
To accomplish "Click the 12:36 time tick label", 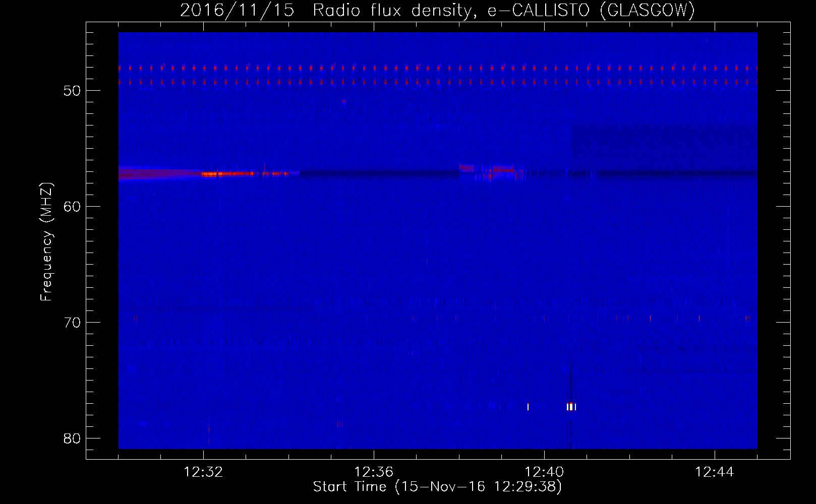I will pyautogui.click(x=374, y=472).
